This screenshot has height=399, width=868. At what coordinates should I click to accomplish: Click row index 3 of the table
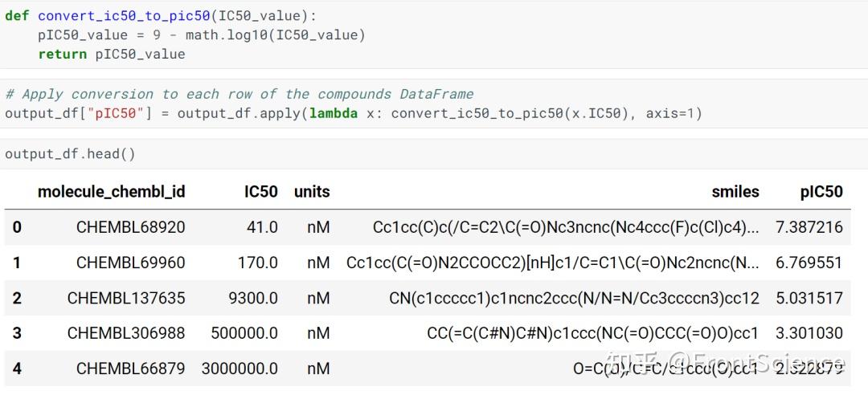click(x=17, y=333)
